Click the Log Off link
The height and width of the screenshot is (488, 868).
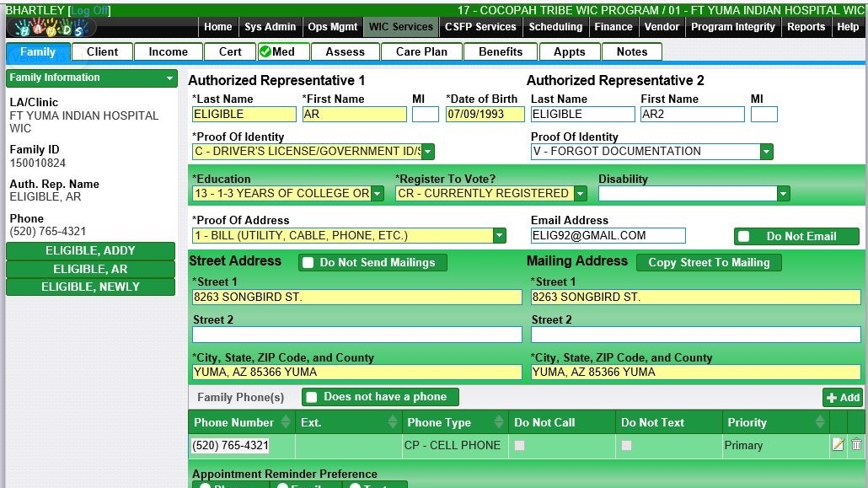pos(89,10)
